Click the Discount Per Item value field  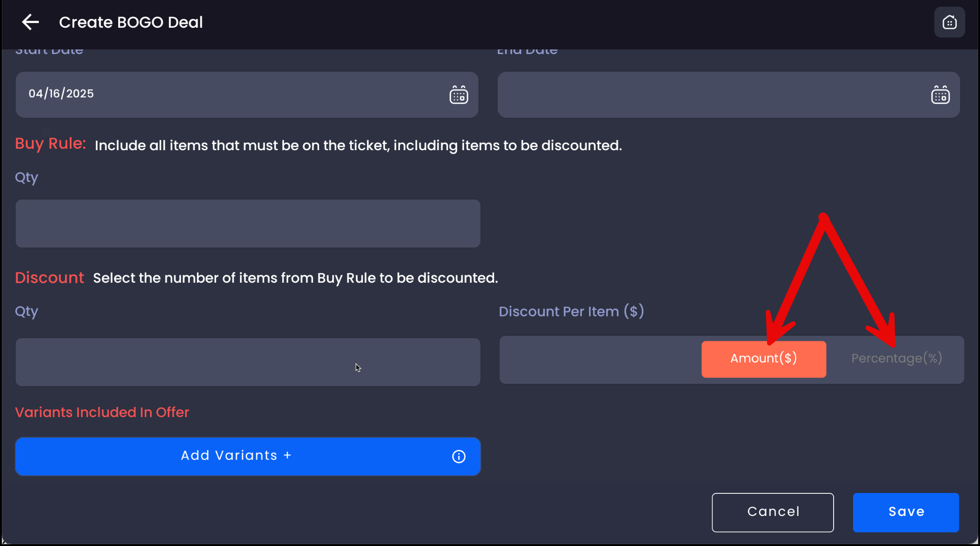point(599,359)
